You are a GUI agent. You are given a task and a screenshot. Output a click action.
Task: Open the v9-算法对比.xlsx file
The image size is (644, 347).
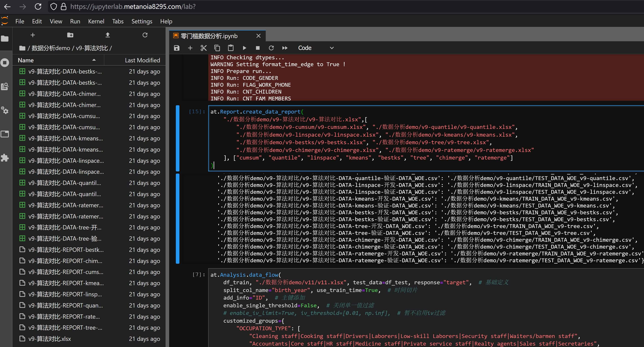[50, 339]
